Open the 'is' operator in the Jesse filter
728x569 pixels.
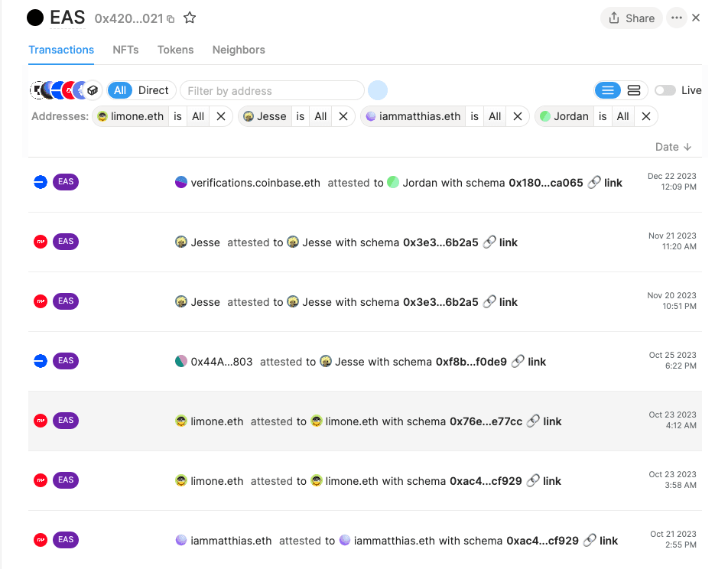[x=301, y=116]
